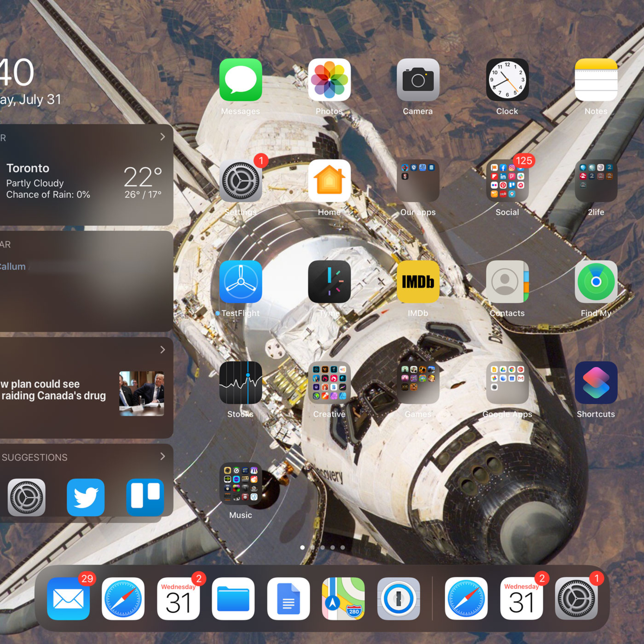Expand the news widget chevron

click(x=163, y=349)
